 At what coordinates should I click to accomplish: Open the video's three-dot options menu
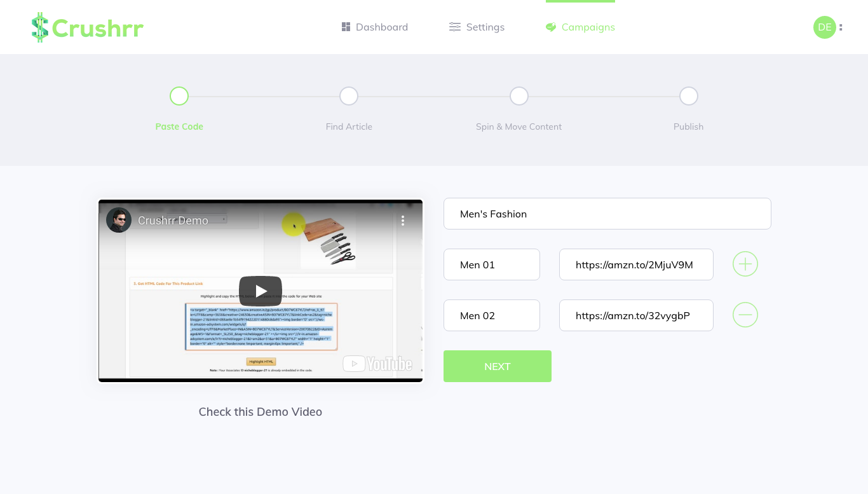[x=402, y=221]
